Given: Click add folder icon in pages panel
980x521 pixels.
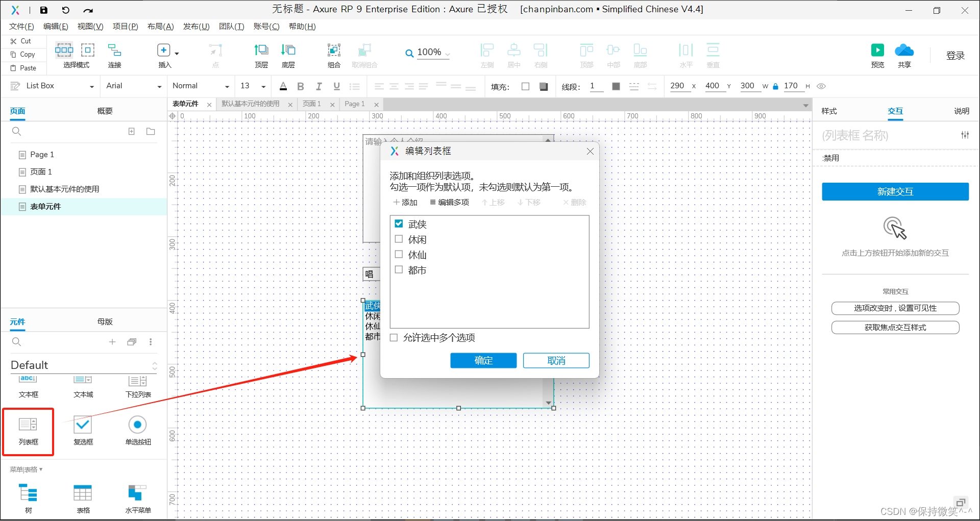Looking at the screenshot, I should click(151, 132).
